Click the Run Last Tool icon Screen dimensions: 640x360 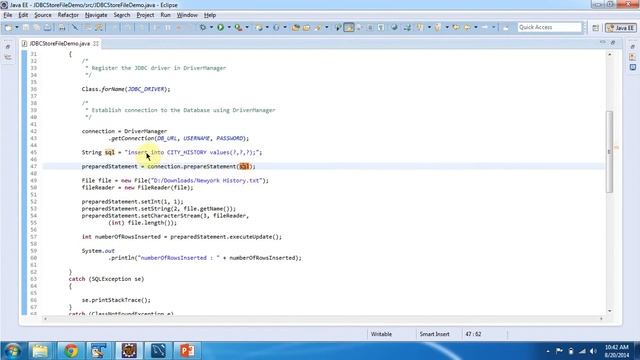pyautogui.click(x=238, y=27)
